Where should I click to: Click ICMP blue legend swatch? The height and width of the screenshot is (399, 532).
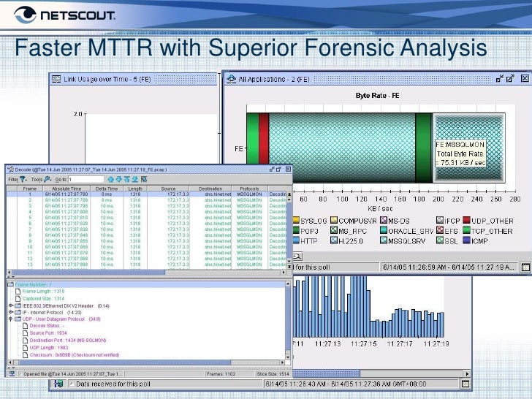pos(466,240)
